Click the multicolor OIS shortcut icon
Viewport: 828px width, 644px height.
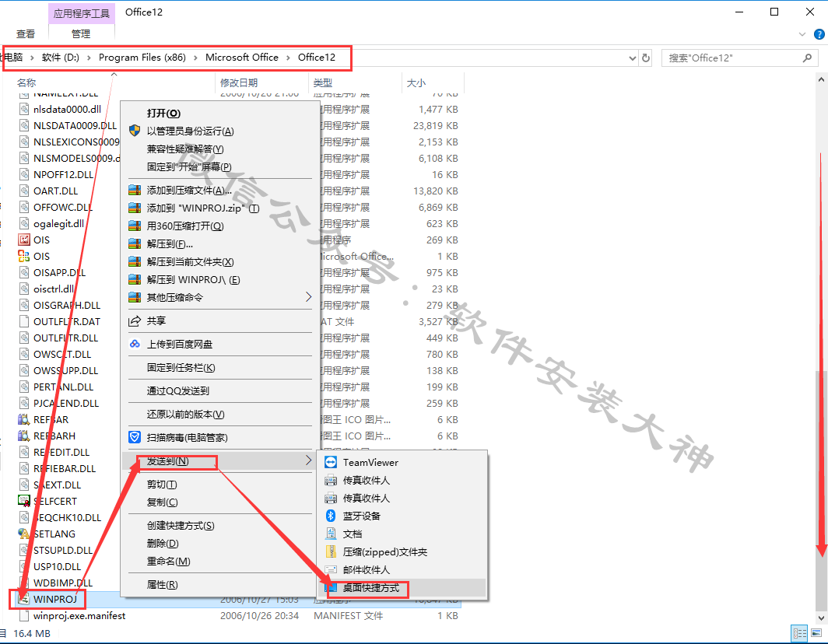(24, 256)
